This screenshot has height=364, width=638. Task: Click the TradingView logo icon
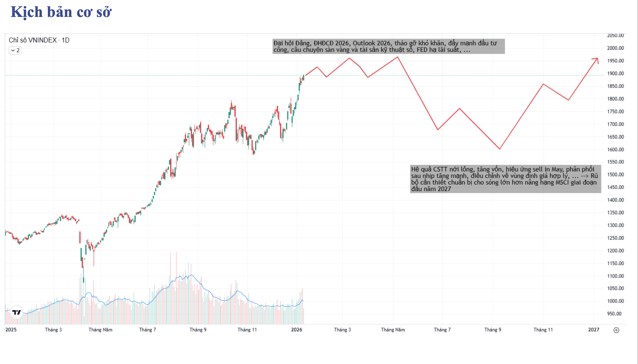click(x=16, y=312)
